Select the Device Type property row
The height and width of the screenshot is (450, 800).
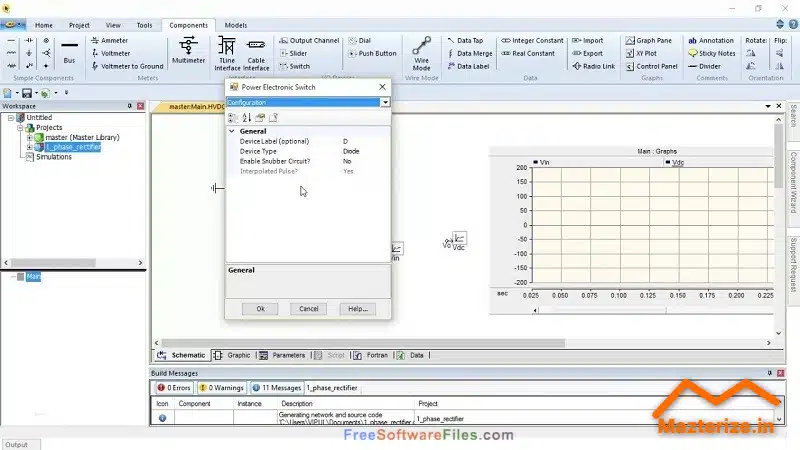click(308, 151)
